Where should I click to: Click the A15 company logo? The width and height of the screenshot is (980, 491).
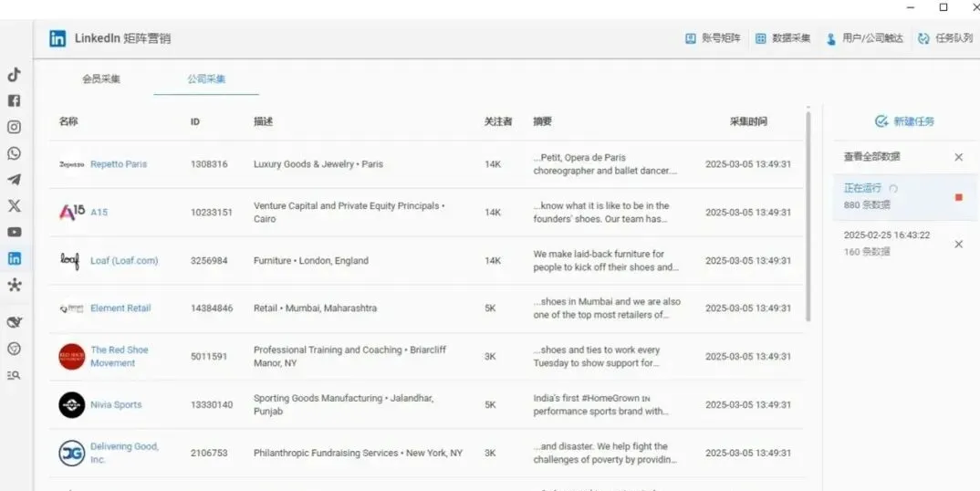click(71, 212)
